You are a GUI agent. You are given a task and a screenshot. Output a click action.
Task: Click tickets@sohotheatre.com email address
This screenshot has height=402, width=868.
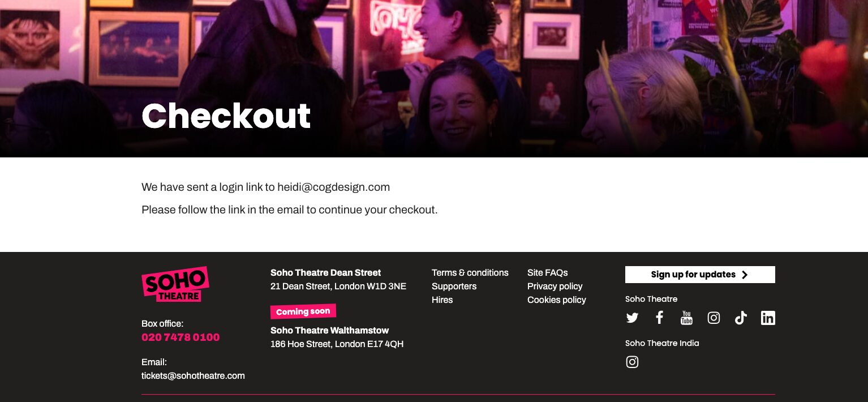tap(193, 376)
